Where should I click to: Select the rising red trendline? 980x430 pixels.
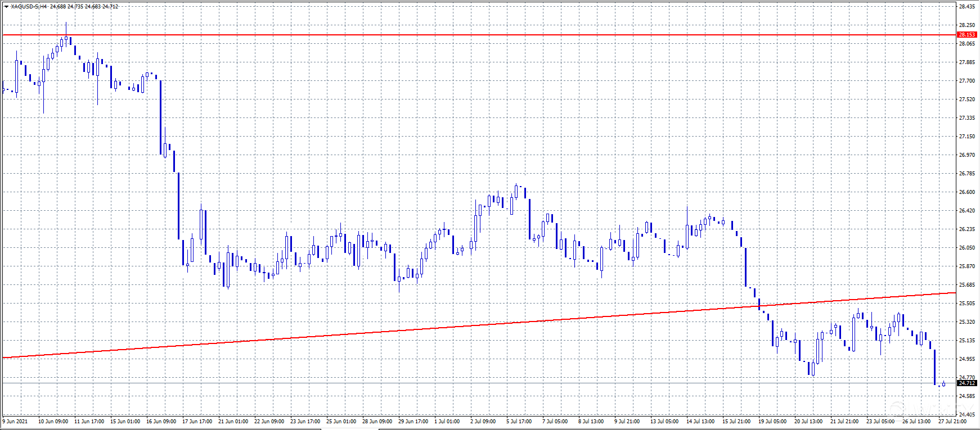(450, 326)
